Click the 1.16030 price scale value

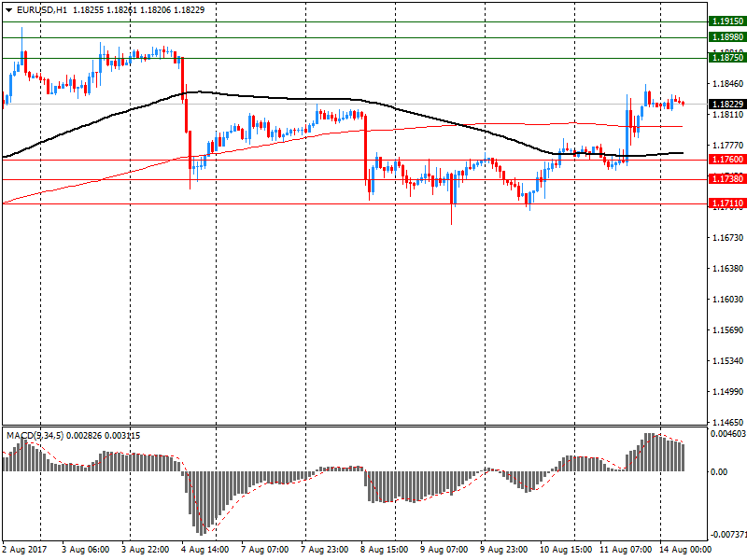pos(727,300)
